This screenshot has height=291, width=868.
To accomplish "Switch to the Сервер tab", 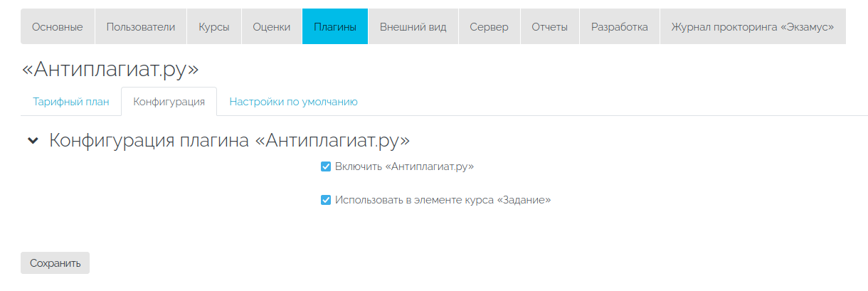I will click(489, 27).
